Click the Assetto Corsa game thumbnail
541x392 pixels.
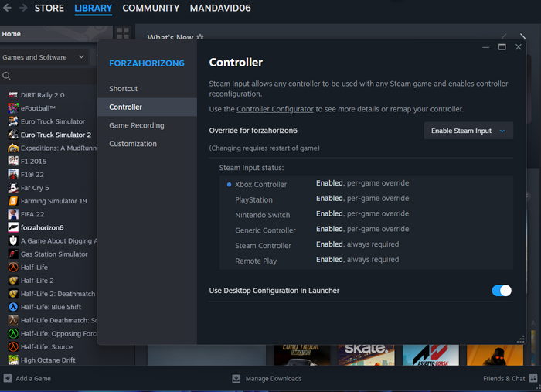[x=430, y=355]
